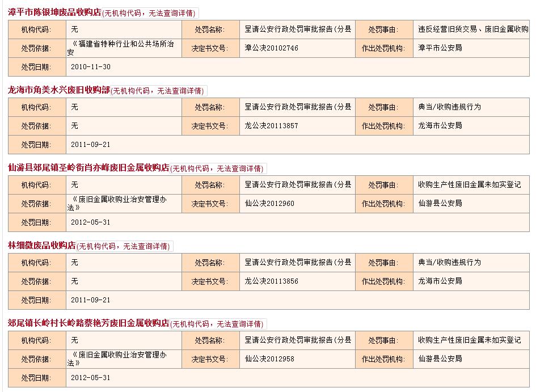Click 呈请公安行政处罚审批报告 in the 漳平市陈银坤 record
Image resolution: width=536 pixels, height=392 pixels.
pos(298,29)
